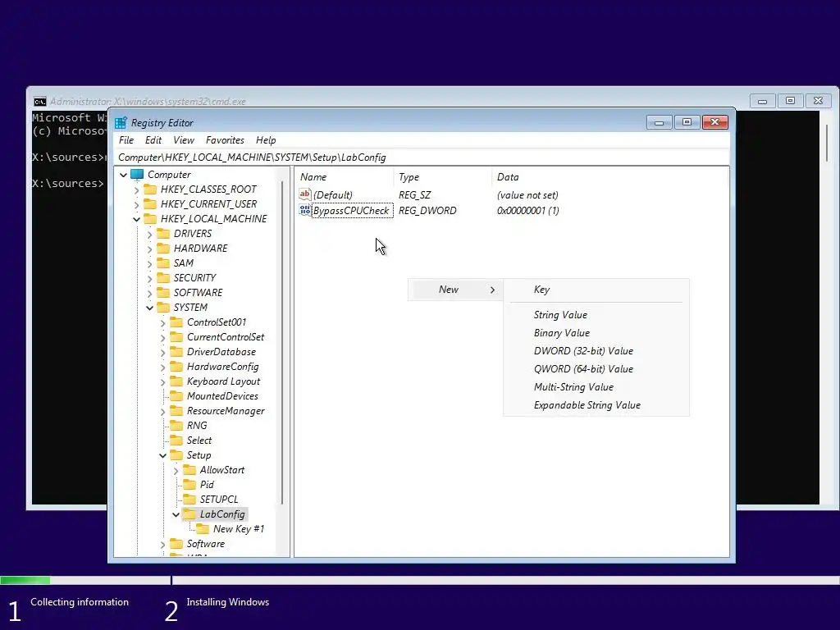Click the Keyboard Layout folder icon
Screen dimensions: 840x630
[177, 381]
